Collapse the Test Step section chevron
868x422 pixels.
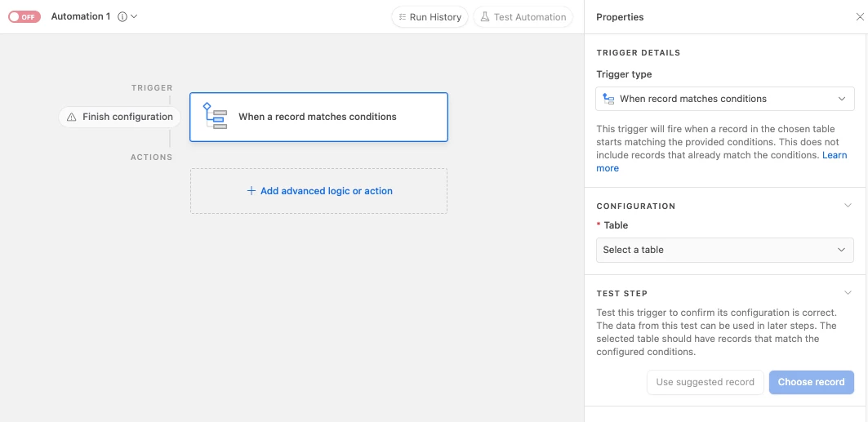pyautogui.click(x=848, y=293)
